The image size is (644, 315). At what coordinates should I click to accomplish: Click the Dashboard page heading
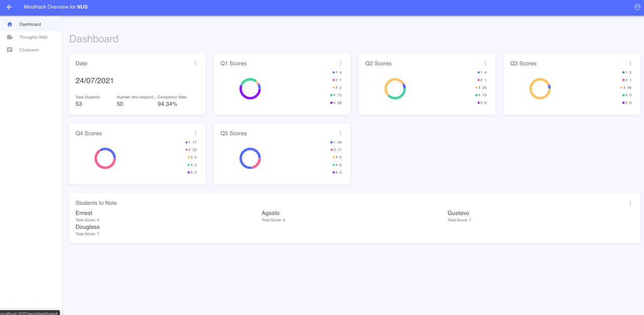pos(94,39)
